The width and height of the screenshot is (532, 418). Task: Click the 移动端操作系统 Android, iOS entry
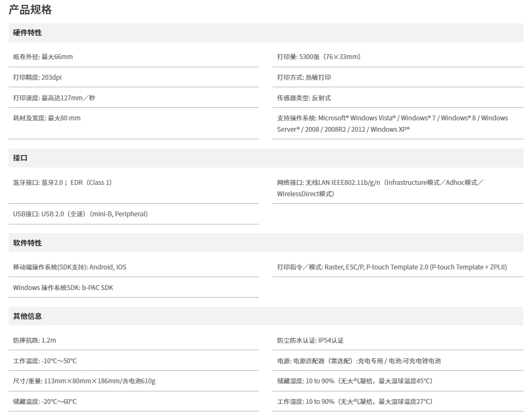pos(69,267)
